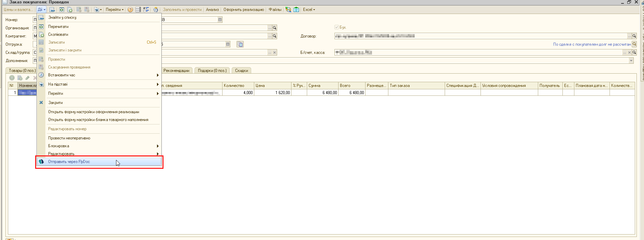This screenshot has width=644, height=240.
Task: Click the calendar icon in the Номер date field
Action: [220, 20]
